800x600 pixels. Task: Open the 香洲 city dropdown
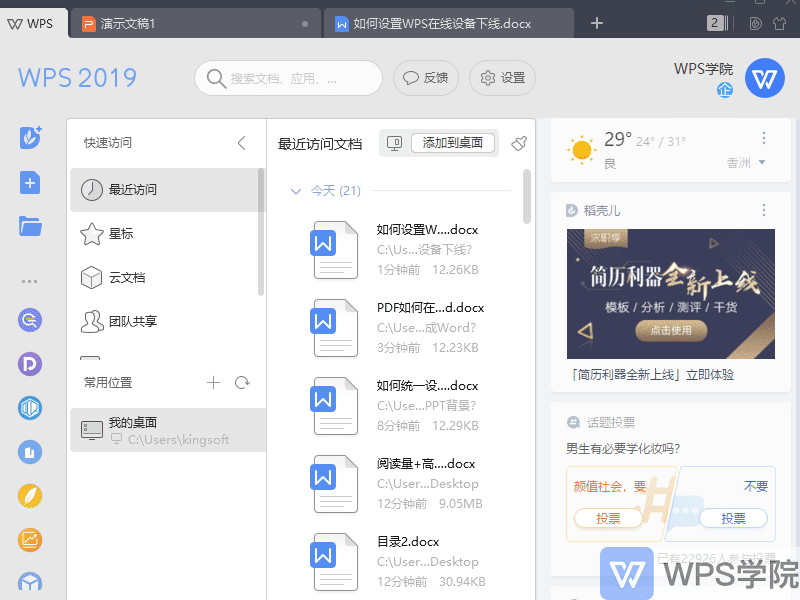746,163
